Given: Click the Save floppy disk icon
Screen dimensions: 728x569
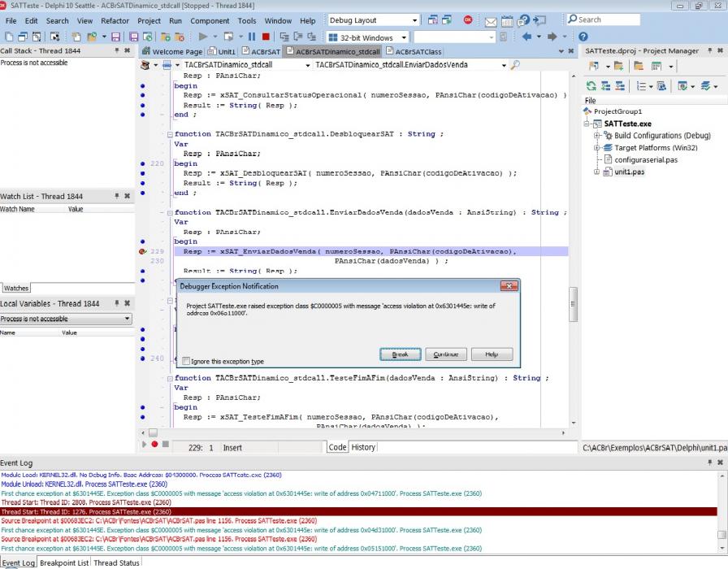Looking at the screenshot, I should click(x=116, y=37).
